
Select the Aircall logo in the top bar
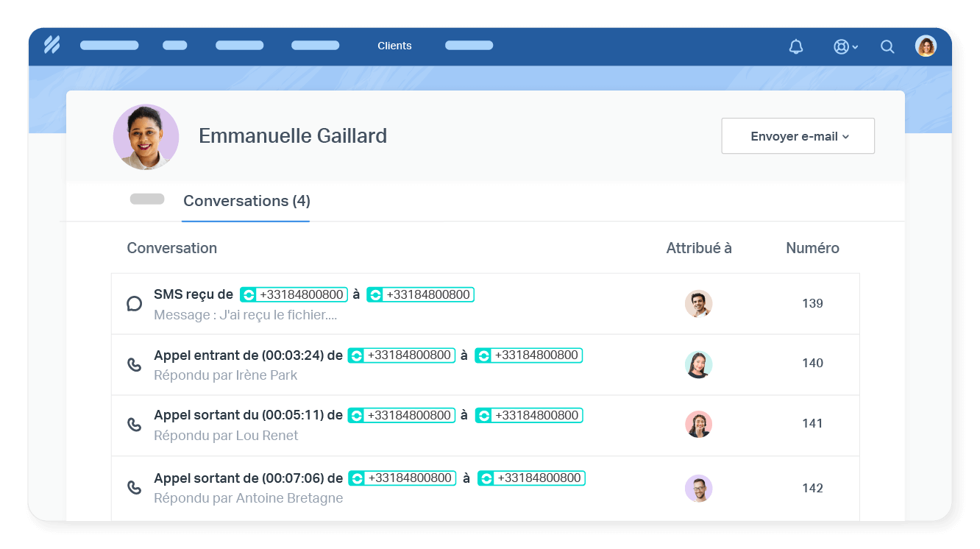click(52, 45)
